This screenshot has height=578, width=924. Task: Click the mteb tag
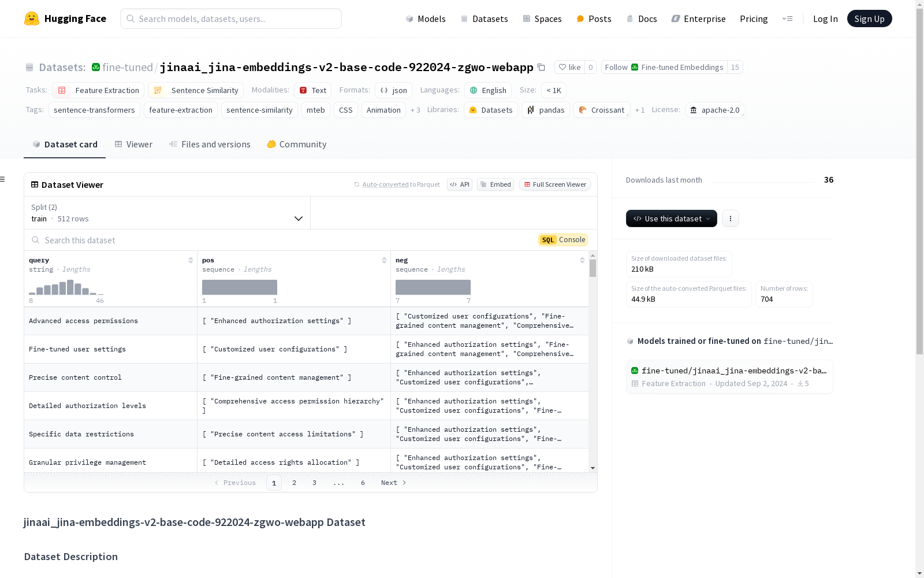tap(316, 110)
